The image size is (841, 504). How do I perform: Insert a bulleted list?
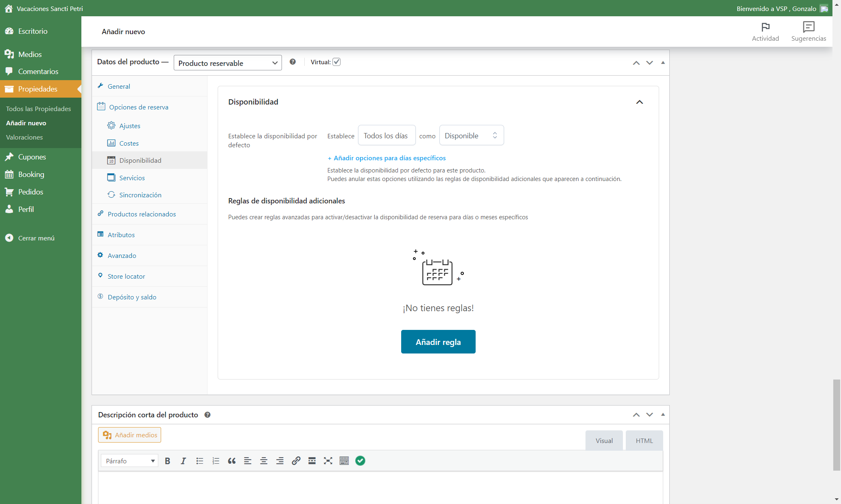[199, 461]
